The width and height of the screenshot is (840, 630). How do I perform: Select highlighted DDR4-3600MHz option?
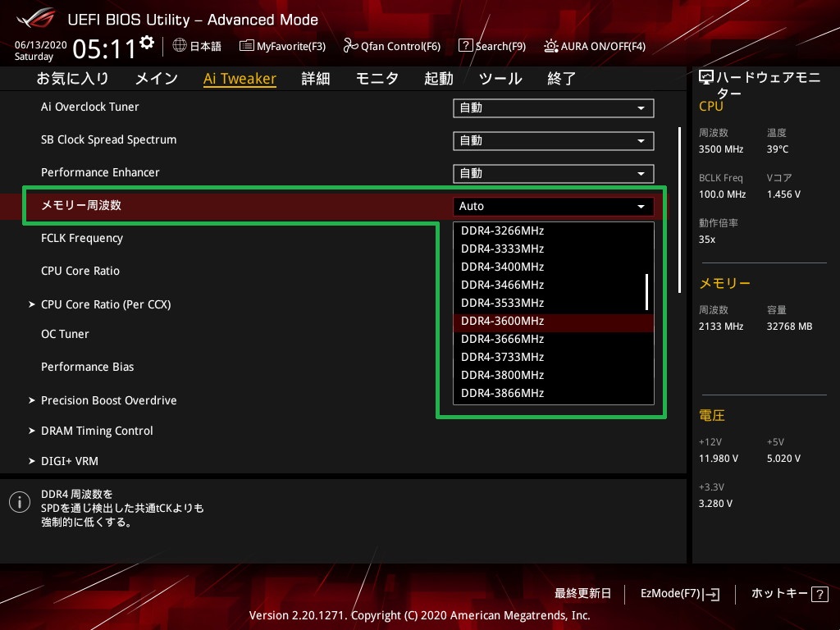[x=554, y=321]
